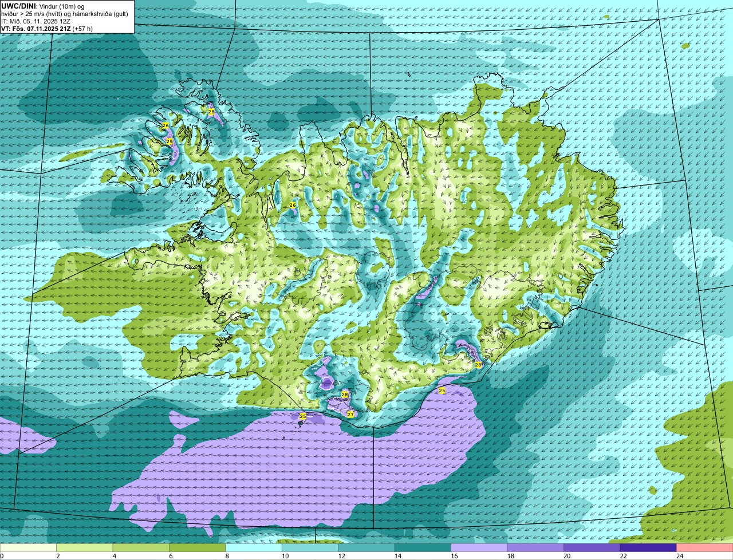Click the 22–24 m/s dark indigo legend swatch
Viewport: 733px width, 560px height.
pos(649,548)
